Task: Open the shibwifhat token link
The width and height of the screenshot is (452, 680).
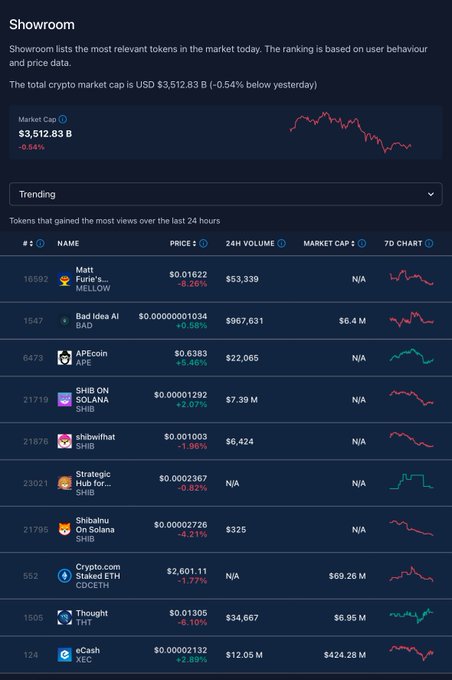Action: (95, 441)
